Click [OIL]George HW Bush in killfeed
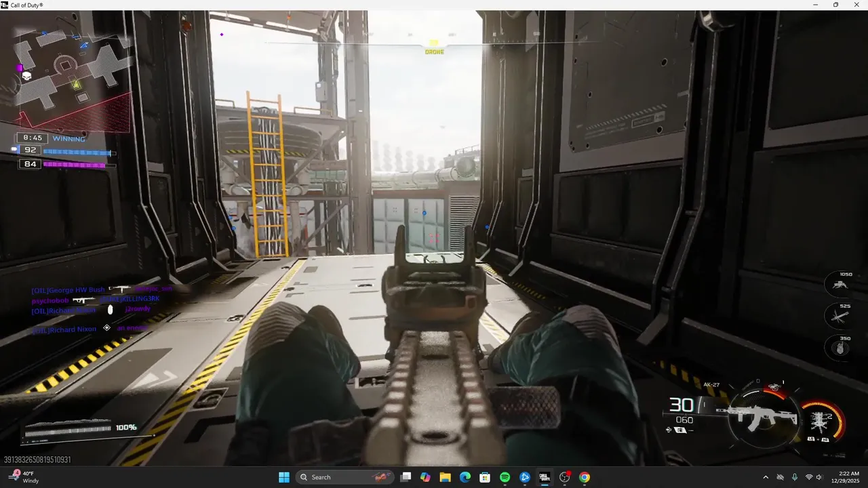 pos(68,290)
